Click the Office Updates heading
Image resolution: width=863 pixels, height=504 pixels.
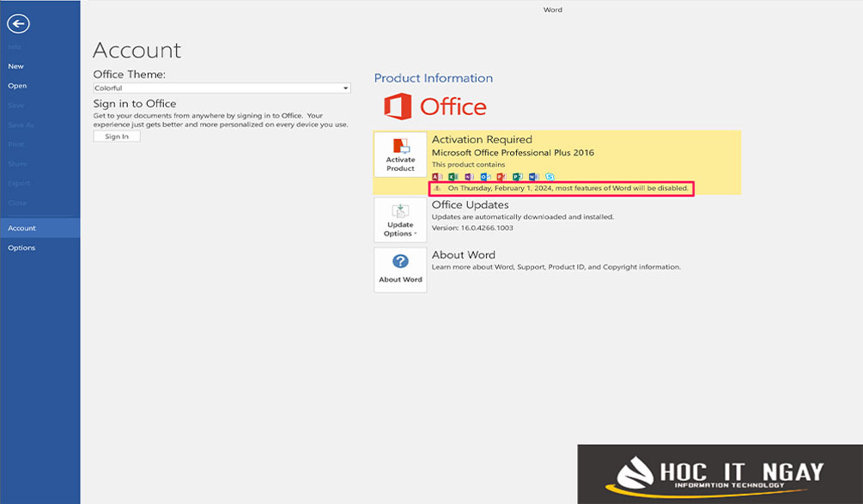pos(470,204)
